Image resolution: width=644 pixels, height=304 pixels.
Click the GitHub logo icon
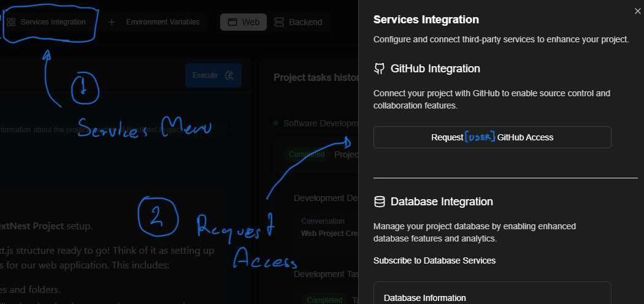[x=379, y=69]
